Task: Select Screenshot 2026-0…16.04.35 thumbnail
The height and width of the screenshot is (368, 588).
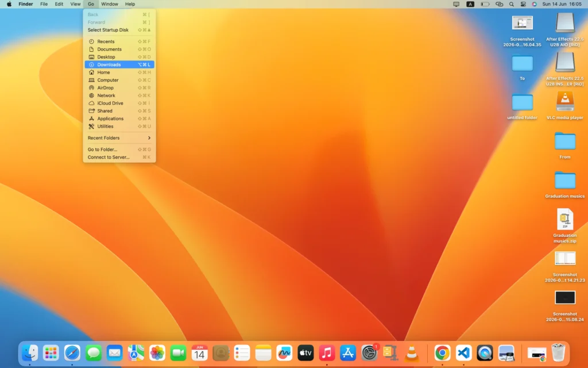Action: pos(523,23)
